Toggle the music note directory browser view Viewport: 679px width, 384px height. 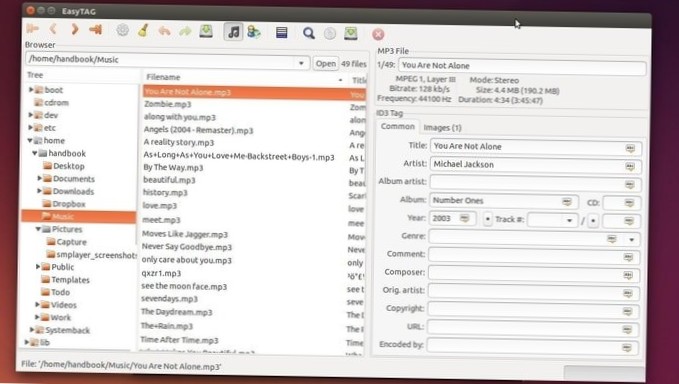tap(233, 32)
